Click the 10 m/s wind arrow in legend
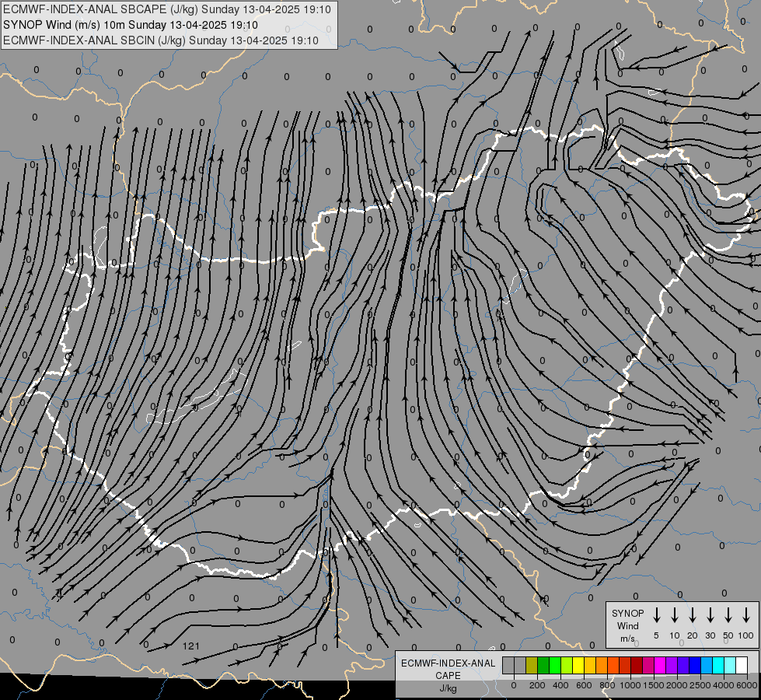 (675, 614)
